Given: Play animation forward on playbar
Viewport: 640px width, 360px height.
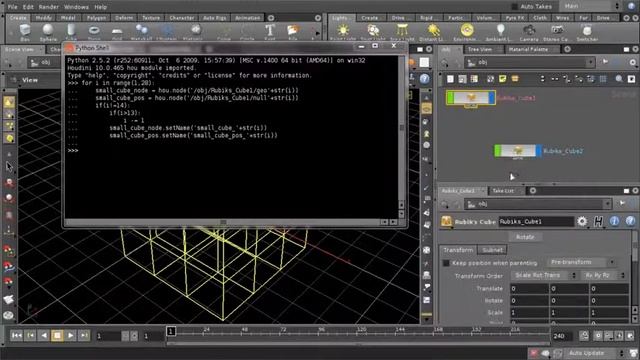Looking at the screenshot, I should point(71,336).
